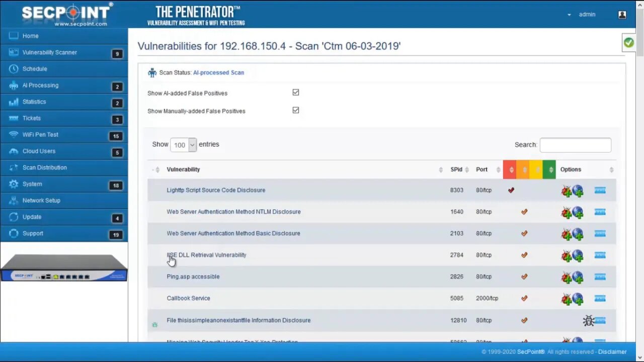Add false positive for IISE DLL Retrieval

pos(567,256)
